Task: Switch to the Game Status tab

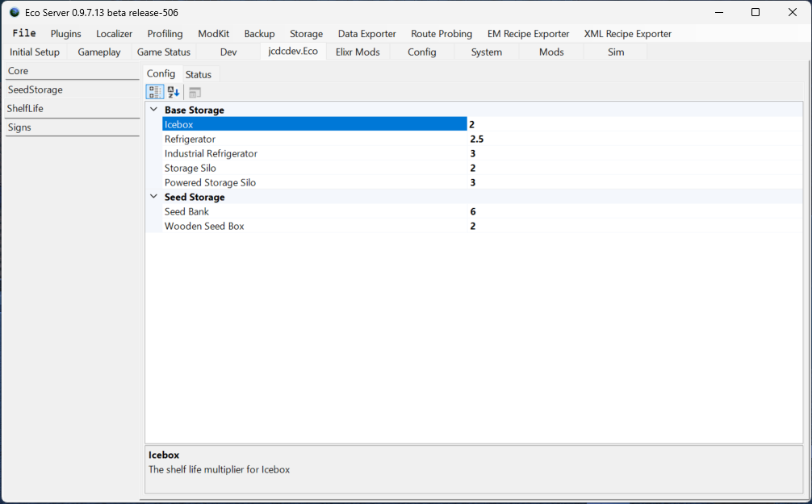Action: click(x=164, y=52)
